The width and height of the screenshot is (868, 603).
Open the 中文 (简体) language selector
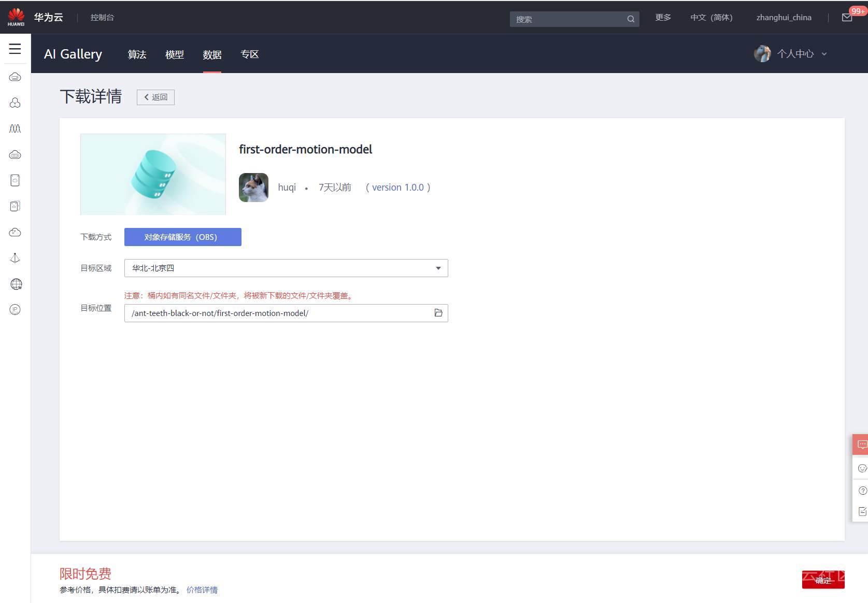[x=711, y=18]
